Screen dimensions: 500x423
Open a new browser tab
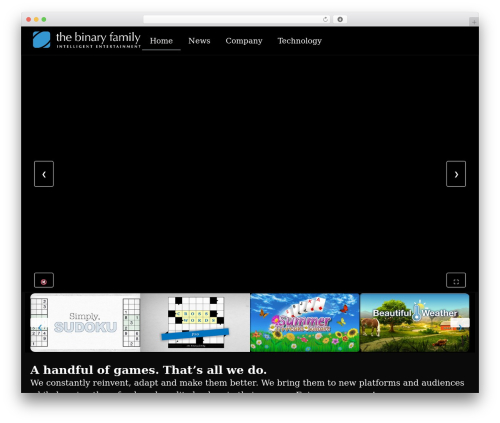click(474, 22)
